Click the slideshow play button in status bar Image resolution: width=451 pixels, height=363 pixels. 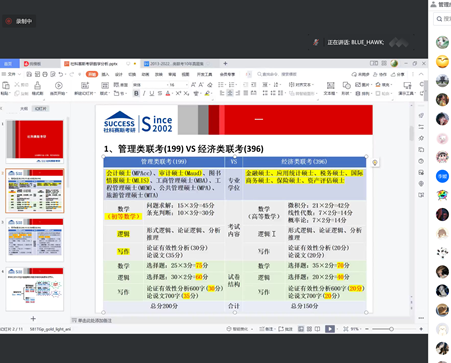tap(330, 329)
